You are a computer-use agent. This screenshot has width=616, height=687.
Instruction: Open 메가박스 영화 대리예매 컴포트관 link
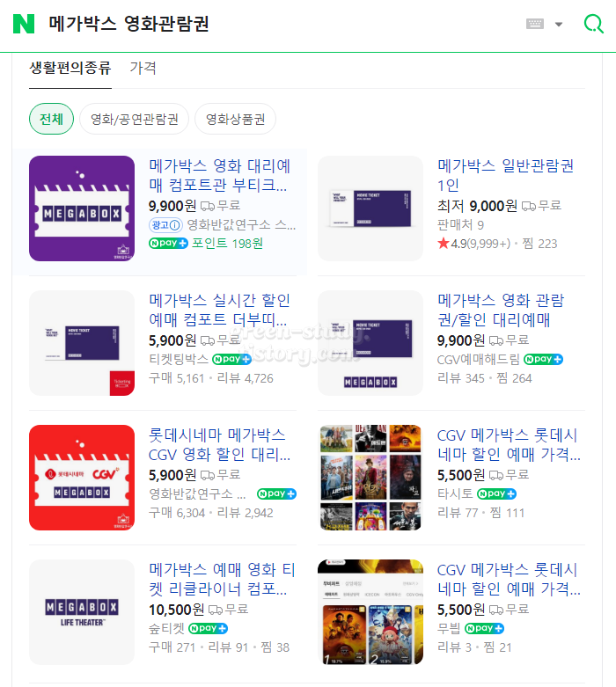219,175
